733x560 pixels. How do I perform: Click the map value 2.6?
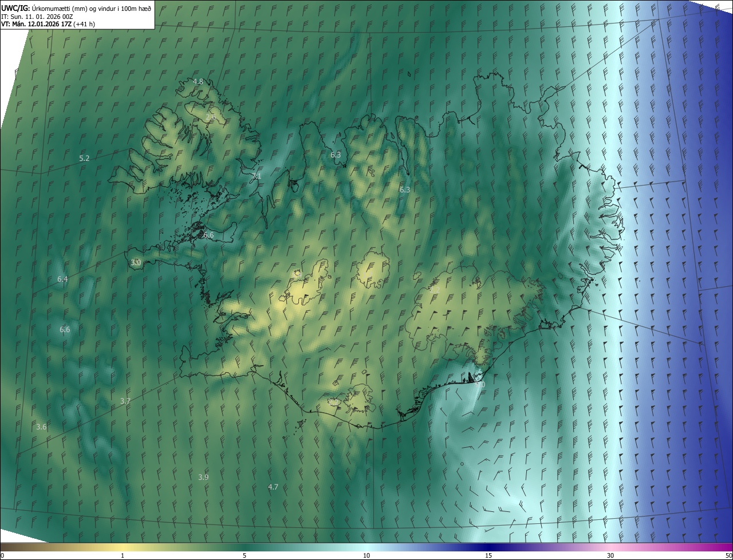[210, 117]
